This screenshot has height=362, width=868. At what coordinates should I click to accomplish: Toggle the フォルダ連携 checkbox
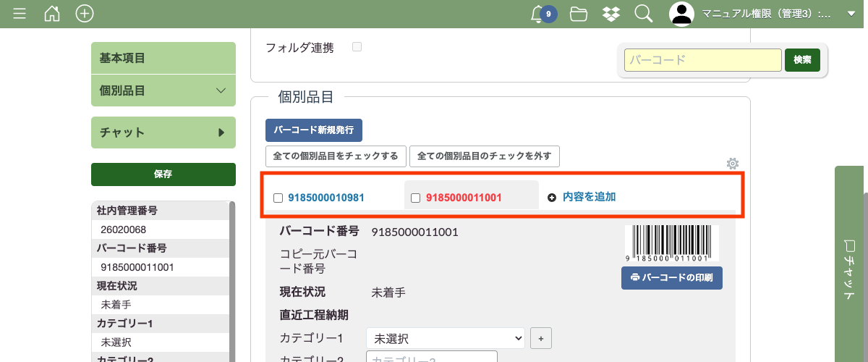[x=357, y=47]
